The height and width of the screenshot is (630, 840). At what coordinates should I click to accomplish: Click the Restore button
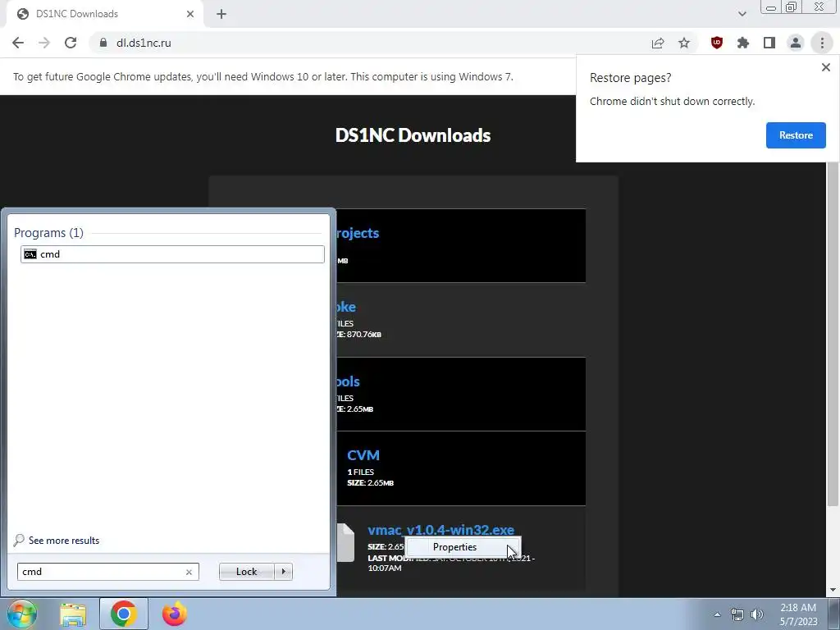coord(796,135)
